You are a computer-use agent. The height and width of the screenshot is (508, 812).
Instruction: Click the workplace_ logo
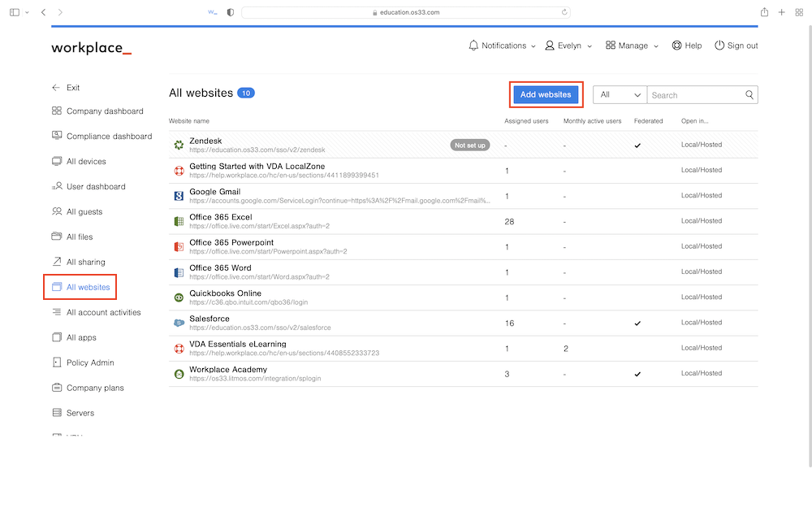(x=91, y=48)
